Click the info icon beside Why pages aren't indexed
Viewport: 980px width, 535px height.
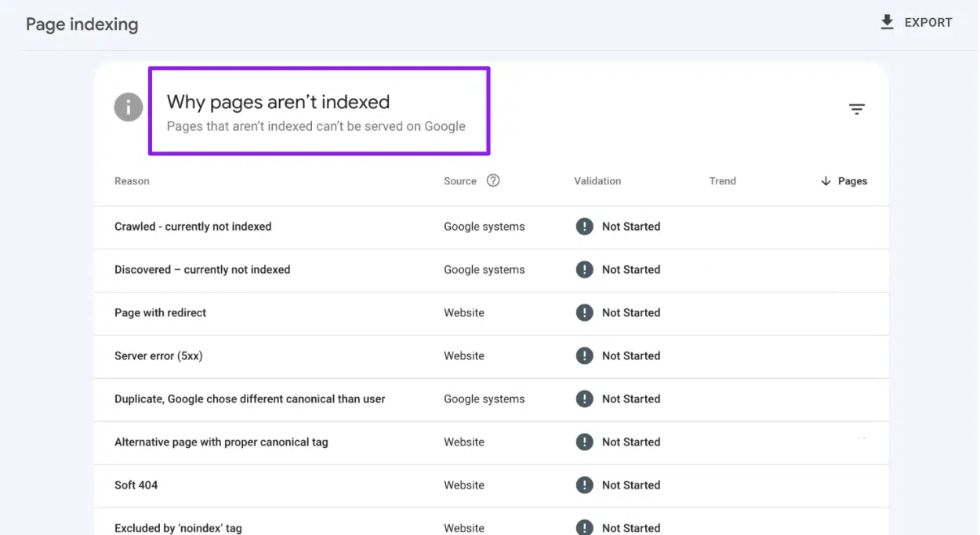coord(129,107)
